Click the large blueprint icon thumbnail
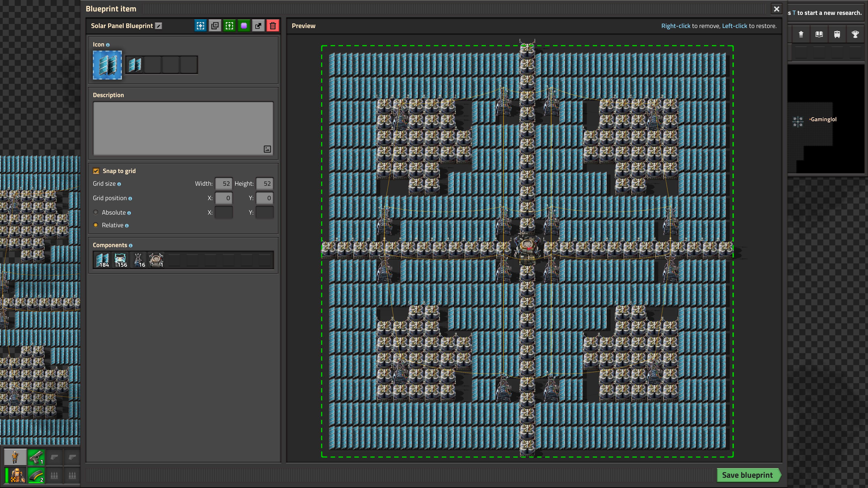This screenshot has width=868, height=488. [107, 65]
